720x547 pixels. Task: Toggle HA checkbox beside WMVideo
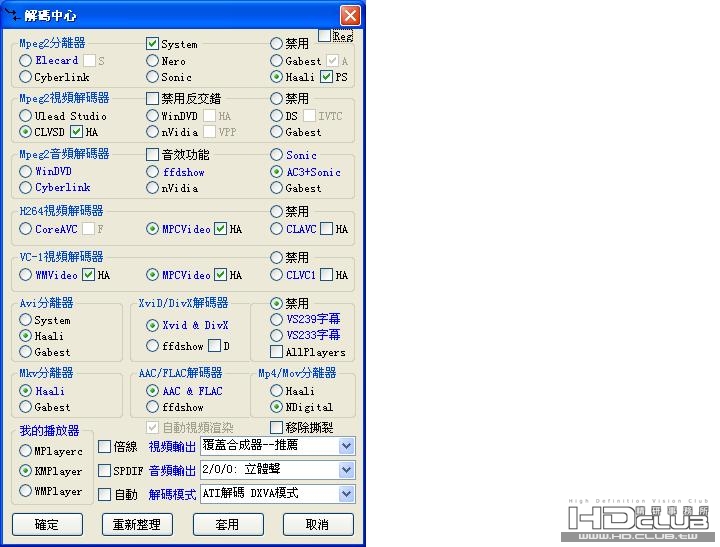[x=89, y=275]
